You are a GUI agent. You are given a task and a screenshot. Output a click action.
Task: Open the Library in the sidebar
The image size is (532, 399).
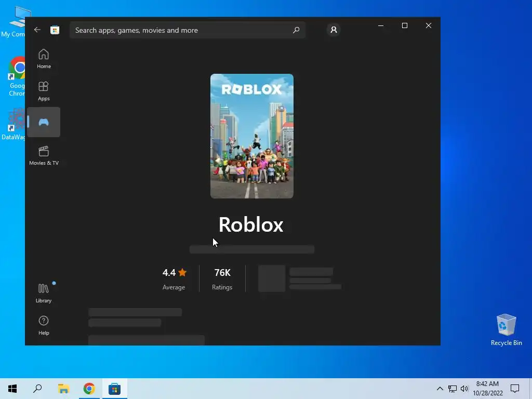(x=44, y=293)
